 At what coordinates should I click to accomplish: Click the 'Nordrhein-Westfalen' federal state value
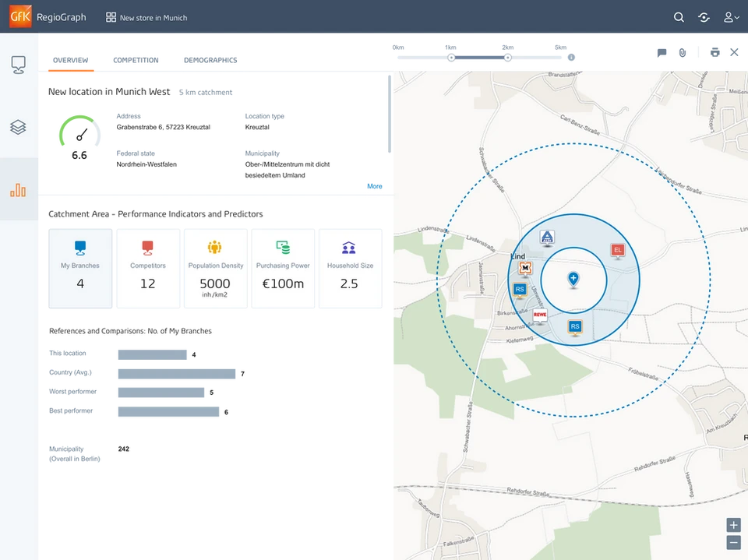click(146, 164)
